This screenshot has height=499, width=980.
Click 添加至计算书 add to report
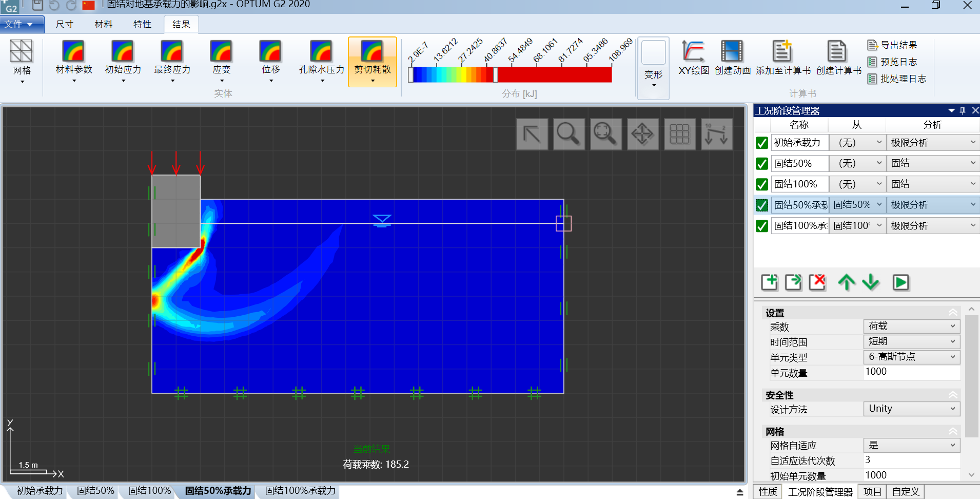783,57
